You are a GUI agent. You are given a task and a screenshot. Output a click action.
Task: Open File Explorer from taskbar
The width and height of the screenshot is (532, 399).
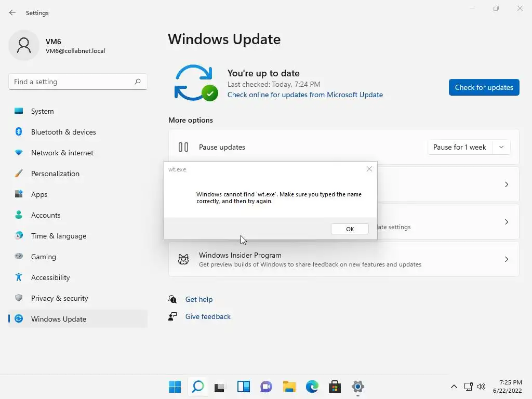(289, 387)
